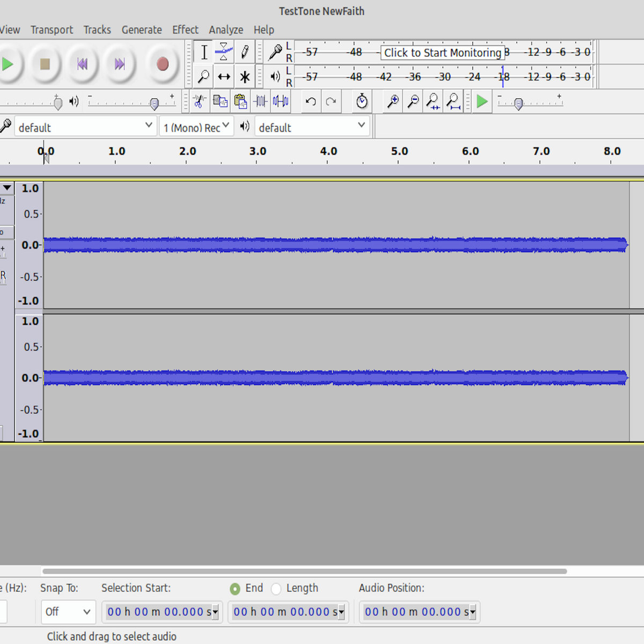Screen dimensions: 644x644
Task: Click the horizontal scrollbar below the tracks
Action: click(304, 571)
